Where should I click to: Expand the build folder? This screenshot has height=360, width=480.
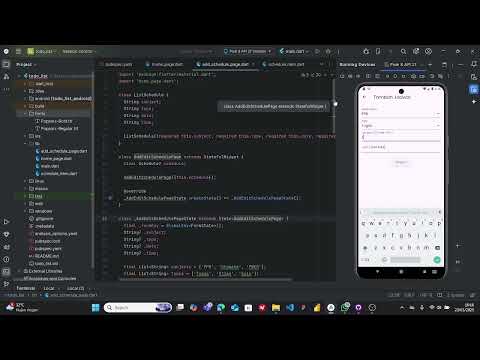25,106
